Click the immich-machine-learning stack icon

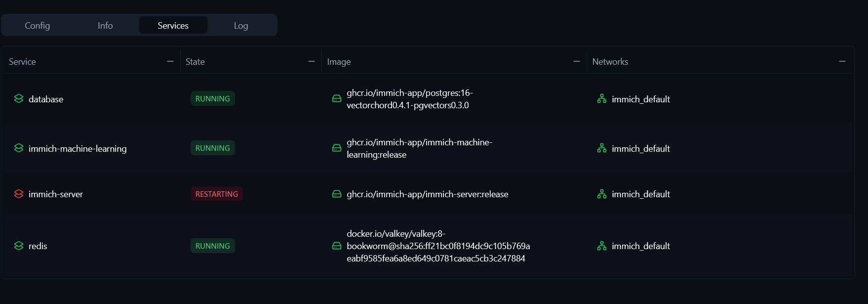point(19,148)
